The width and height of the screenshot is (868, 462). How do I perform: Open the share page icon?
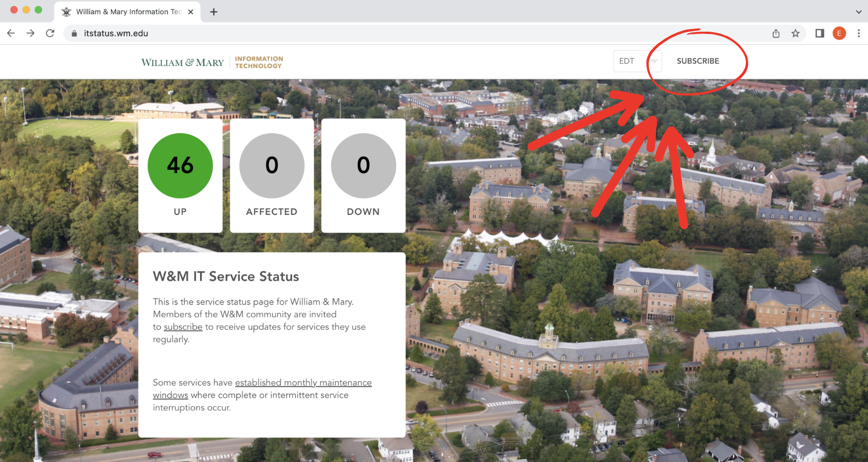coord(776,33)
